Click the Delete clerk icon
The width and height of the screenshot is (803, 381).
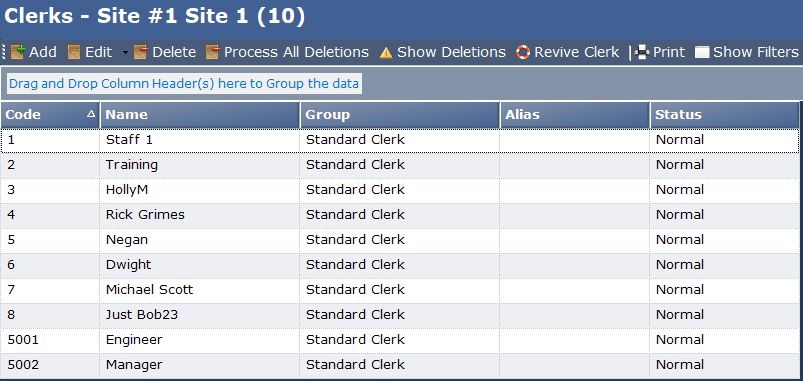tap(141, 52)
